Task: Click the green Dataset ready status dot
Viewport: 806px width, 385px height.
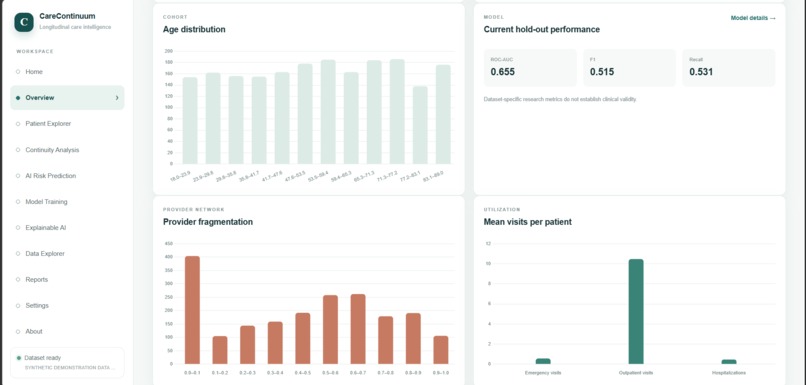Action: [19, 358]
